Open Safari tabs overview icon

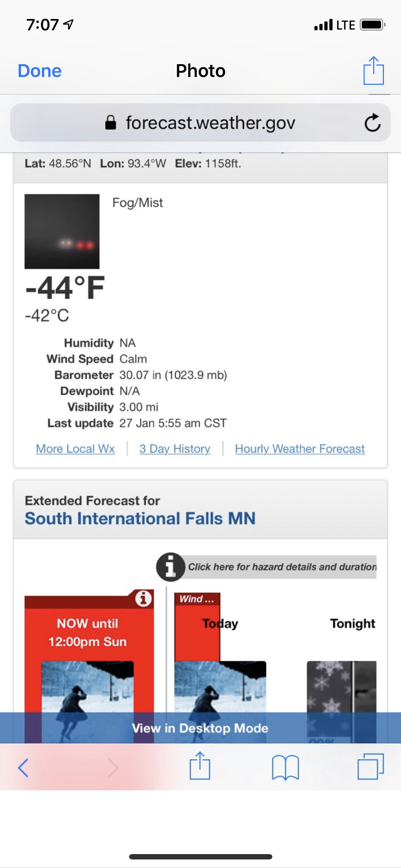pyautogui.click(x=370, y=766)
